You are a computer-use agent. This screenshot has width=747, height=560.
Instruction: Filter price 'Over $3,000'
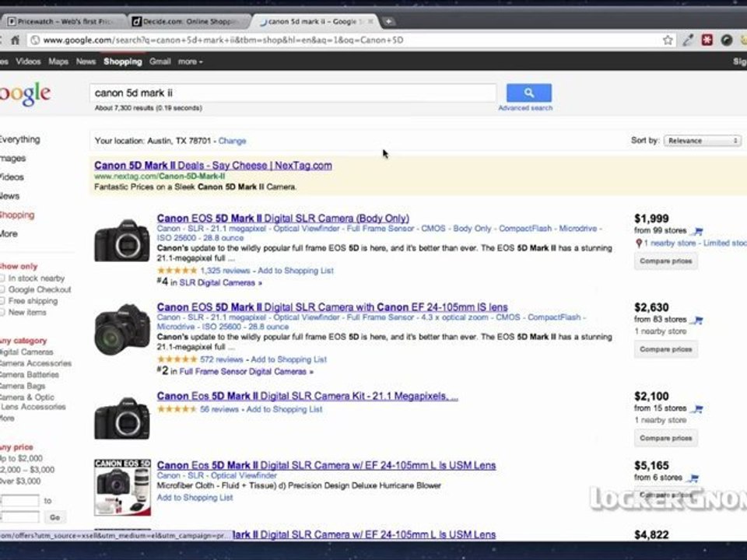(x=20, y=481)
